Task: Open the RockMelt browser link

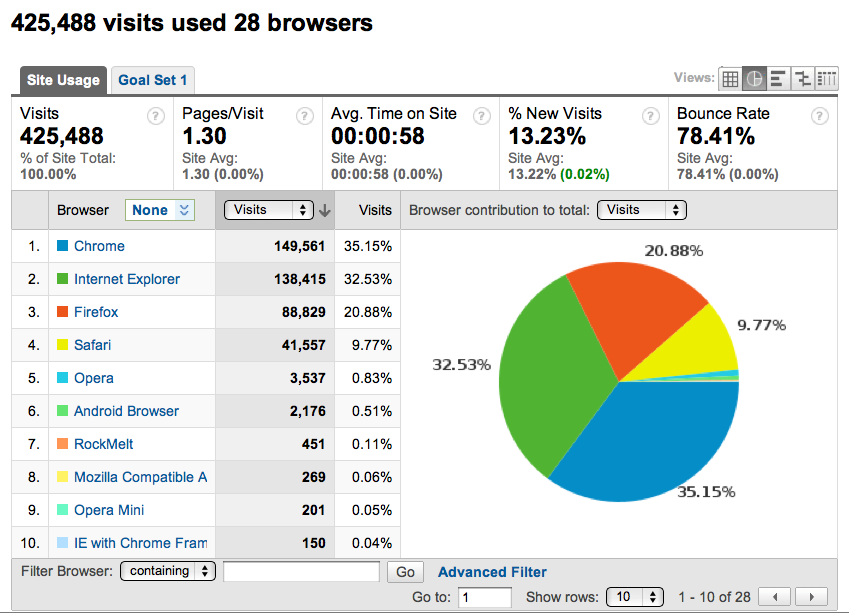Action: coord(103,444)
